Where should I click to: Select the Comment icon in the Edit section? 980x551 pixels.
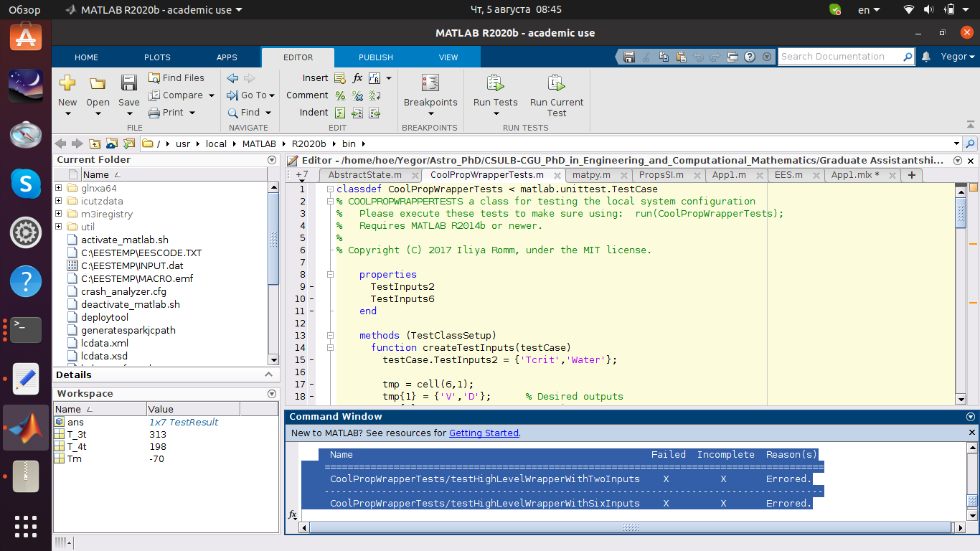[340, 95]
